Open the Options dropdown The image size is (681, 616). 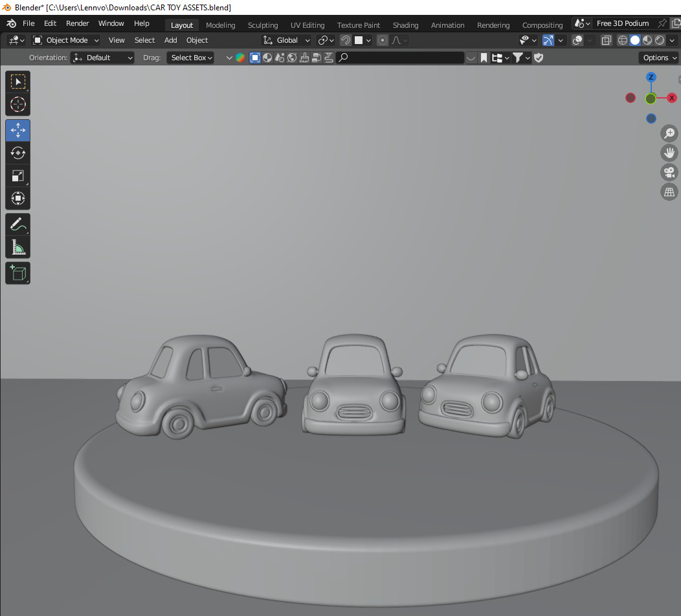[x=659, y=58]
